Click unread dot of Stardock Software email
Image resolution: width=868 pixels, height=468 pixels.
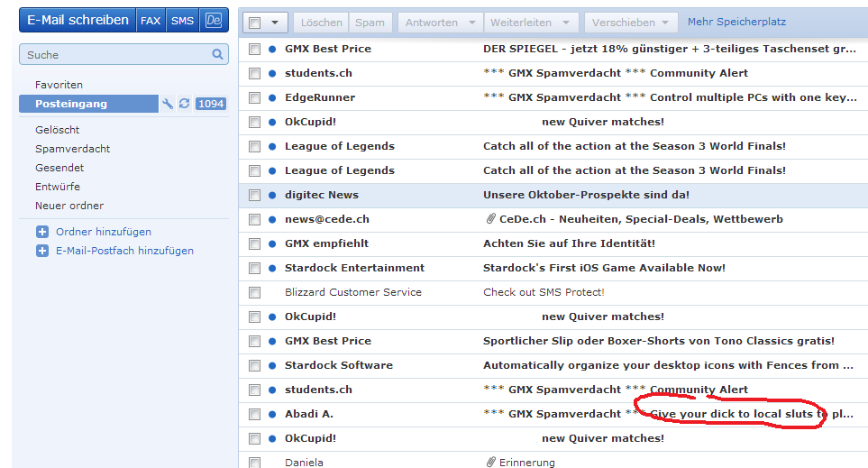tap(272, 365)
